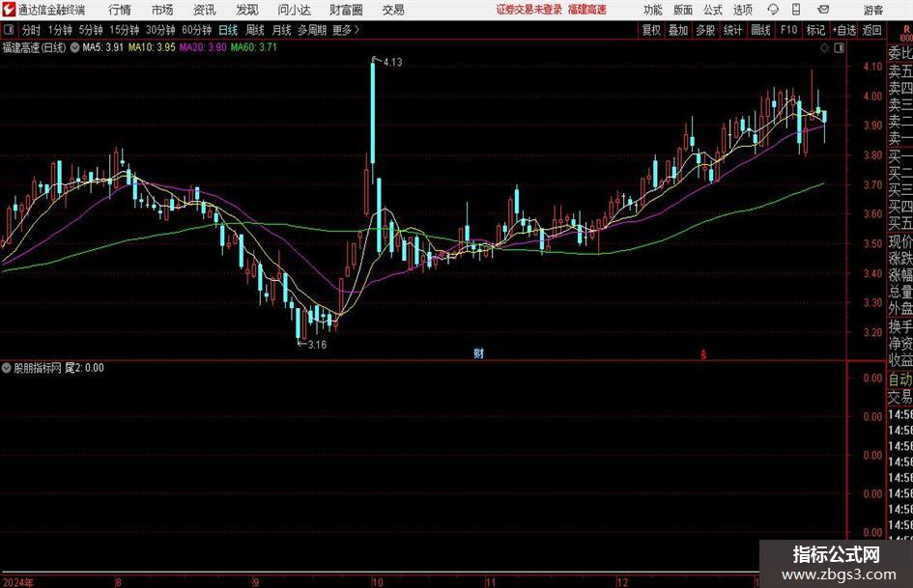Open the 发现 menu
913x588 pixels.
247,10
